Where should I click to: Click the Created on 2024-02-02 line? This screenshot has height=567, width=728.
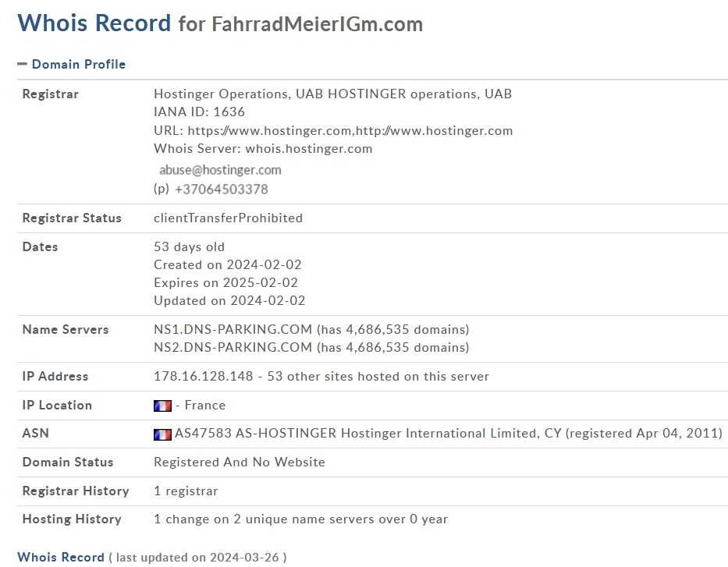(228, 265)
